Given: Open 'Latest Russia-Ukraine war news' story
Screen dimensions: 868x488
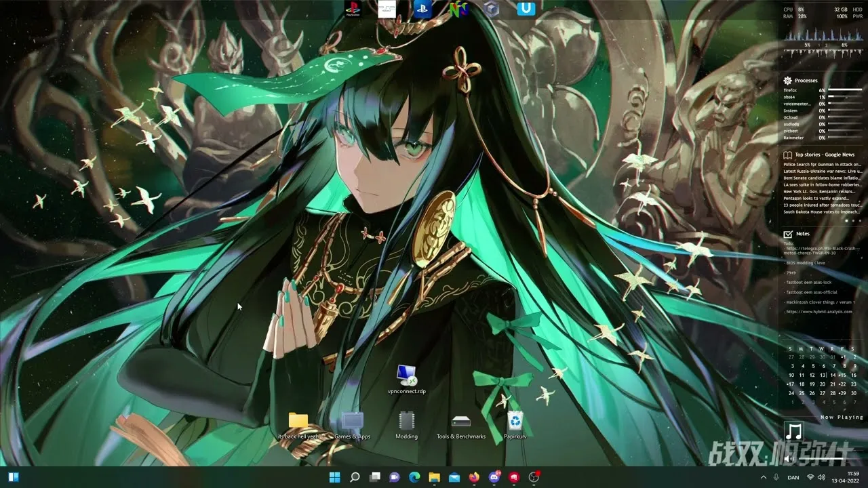Looking at the screenshot, I should click(823, 171).
